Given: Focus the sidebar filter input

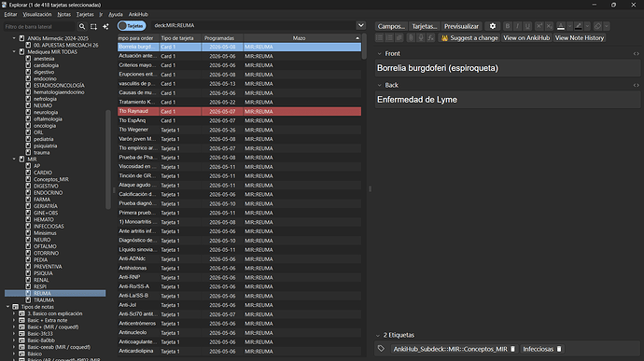Looking at the screenshot, I should point(39,26).
